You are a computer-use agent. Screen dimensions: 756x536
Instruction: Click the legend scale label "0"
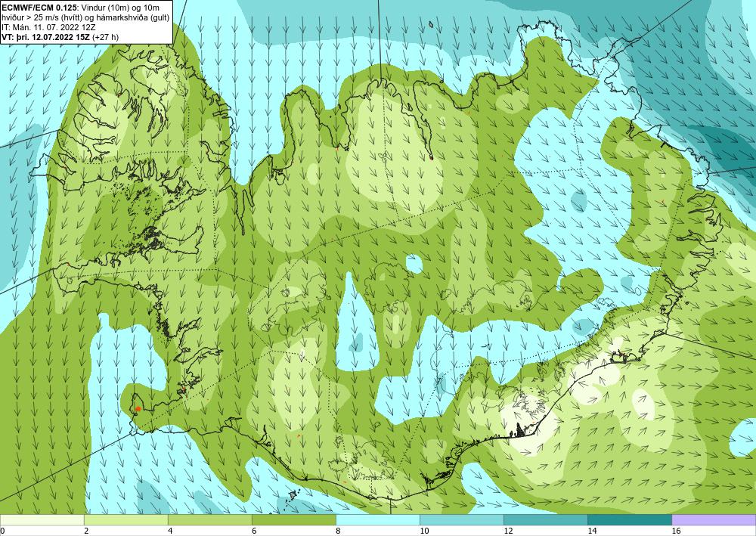[x=2, y=531]
